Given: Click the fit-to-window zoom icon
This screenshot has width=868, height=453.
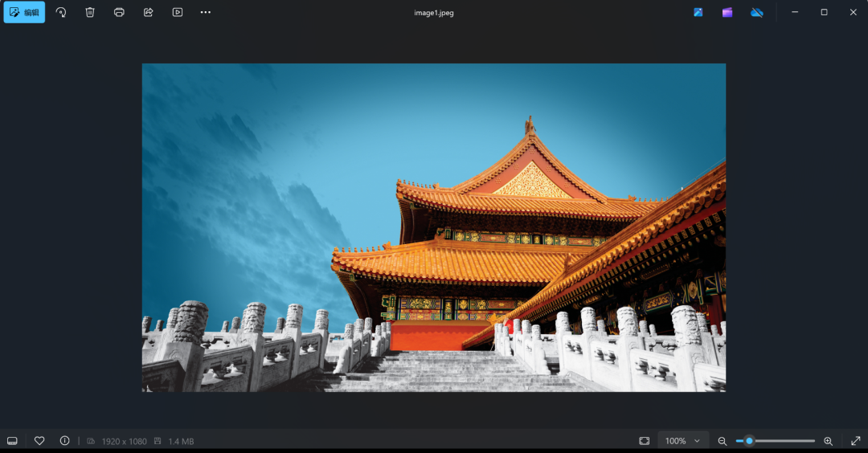Looking at the screenshot, I should [x=645, y=441].
